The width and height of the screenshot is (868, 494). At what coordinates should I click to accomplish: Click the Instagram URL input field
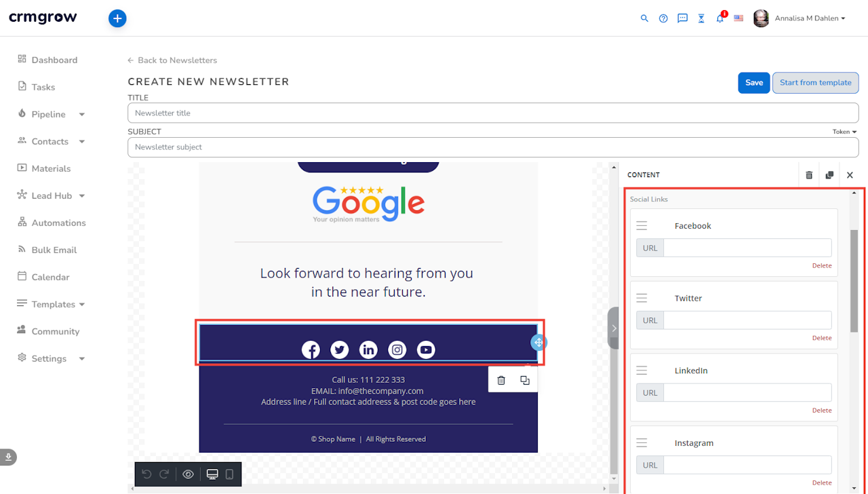747,465
